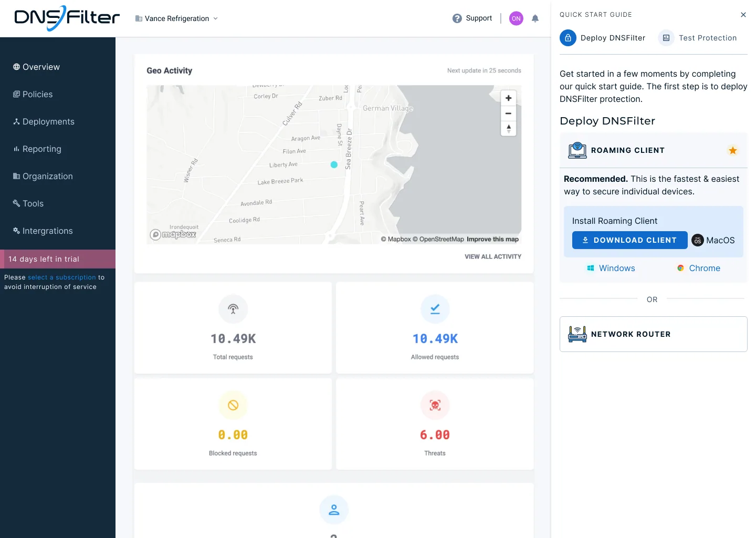The width and height of the screenshot is (756, 538).
Task: Choose Windows client link
Action: pos(611,268)
